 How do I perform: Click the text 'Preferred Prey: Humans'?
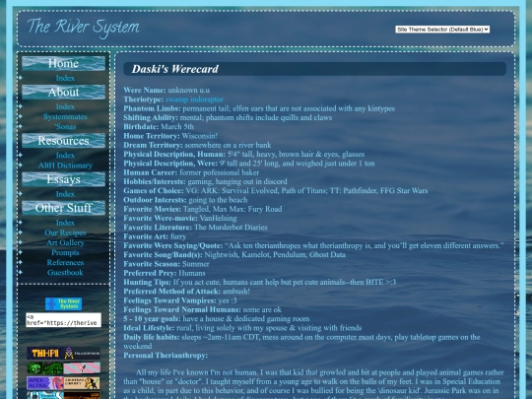(165, 273)
